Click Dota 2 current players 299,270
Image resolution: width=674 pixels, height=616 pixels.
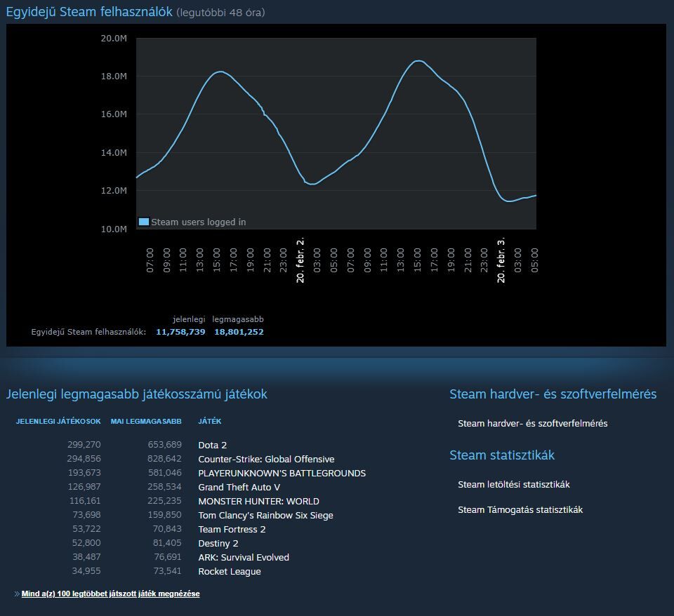click(84, 445)
